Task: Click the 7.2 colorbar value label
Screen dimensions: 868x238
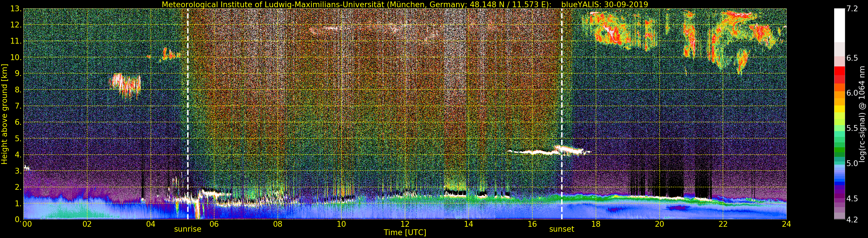Action: coord(852,9)
